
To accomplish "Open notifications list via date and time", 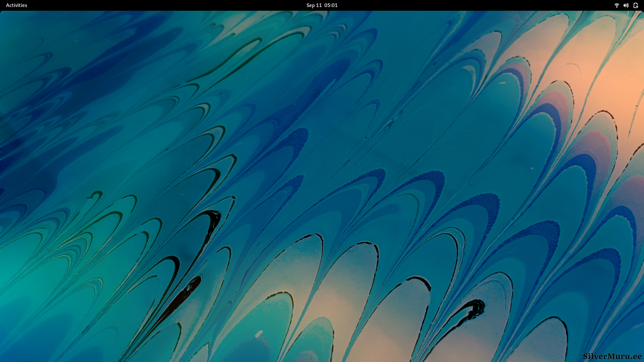I will coord(322,5).
